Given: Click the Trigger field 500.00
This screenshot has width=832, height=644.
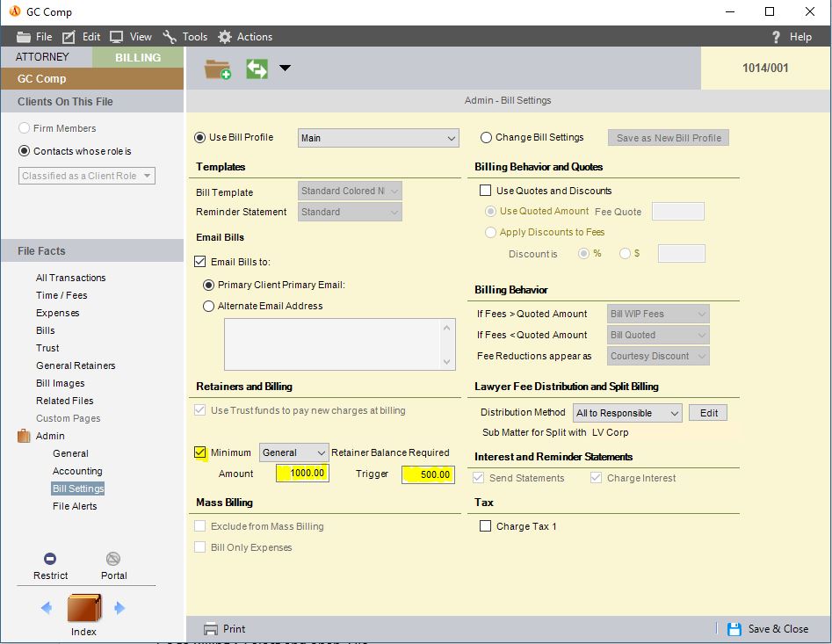Looking at the screenshot, I should [x=428, y=474].
